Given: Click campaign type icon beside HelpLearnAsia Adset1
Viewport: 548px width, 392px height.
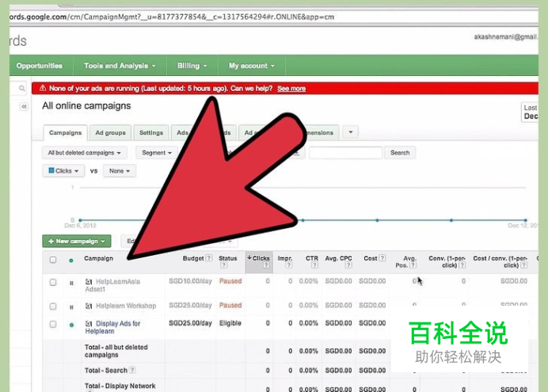Looking at the screenshot, I should point(89,282).
